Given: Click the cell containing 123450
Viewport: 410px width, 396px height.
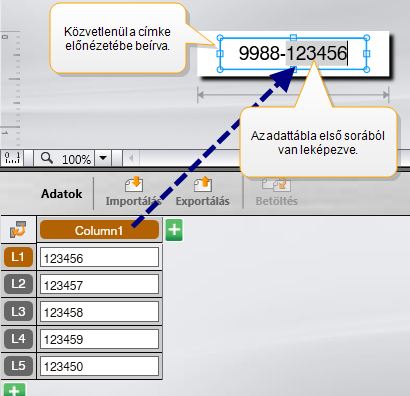Looking at the screenshot, I should (x=99, y=366).
